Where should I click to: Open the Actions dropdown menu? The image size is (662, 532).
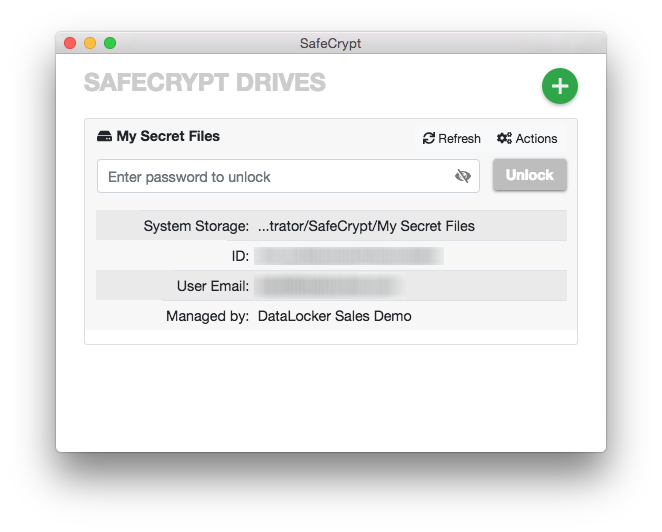pyautogui.click(x=527, y=138)
